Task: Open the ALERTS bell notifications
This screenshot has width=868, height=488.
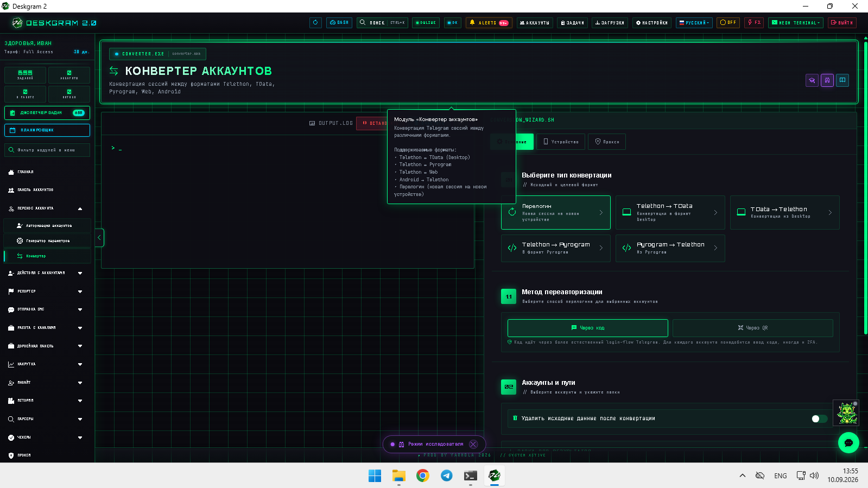Action: (x=489, y=23)
